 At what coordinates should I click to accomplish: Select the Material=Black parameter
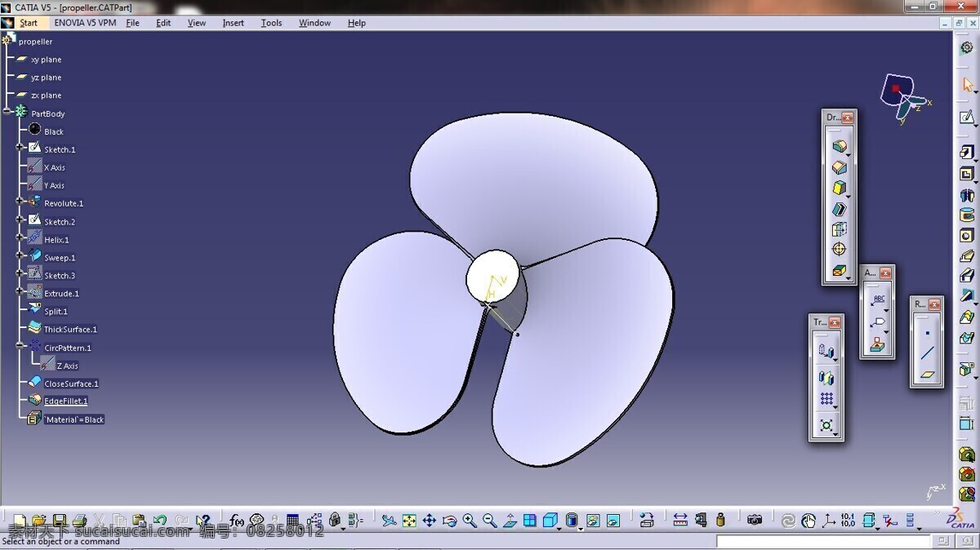coord(73,419)
